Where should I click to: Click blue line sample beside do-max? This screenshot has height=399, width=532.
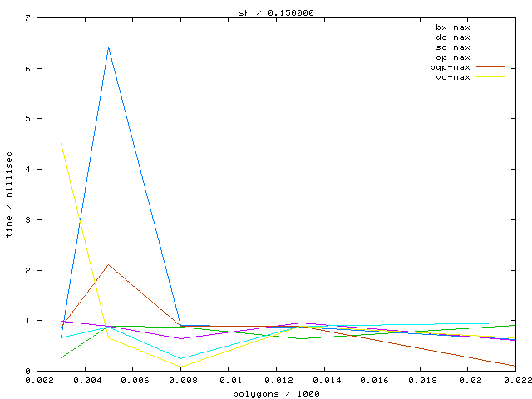click(490, 37)
